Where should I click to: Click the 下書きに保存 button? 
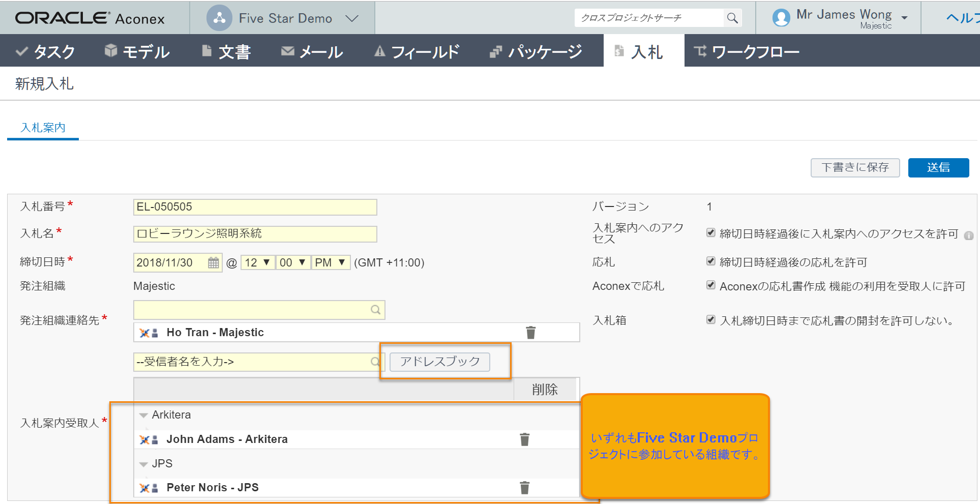(855, 167)
